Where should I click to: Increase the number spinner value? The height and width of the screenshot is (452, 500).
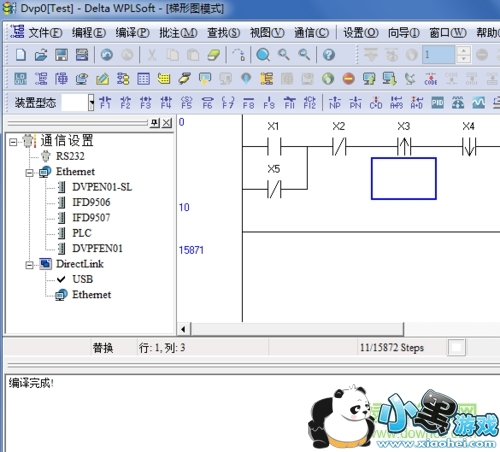(463, 51)
